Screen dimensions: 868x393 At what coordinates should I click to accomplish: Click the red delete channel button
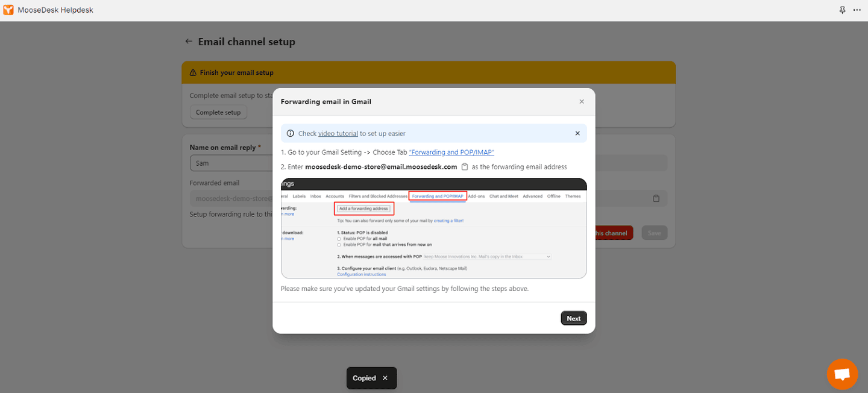(614, 233)
